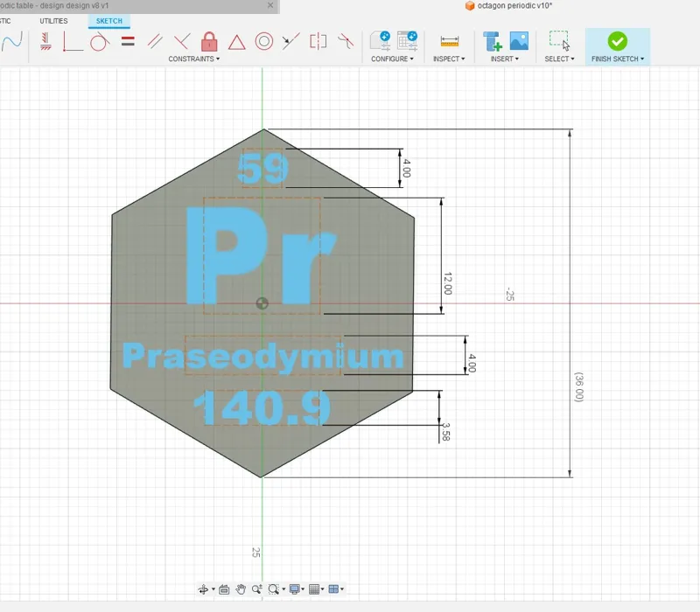The height and width of the screenshot is (612, 700).
Task: Open the Sketch ribbon tab
Action: coord(108,21)
